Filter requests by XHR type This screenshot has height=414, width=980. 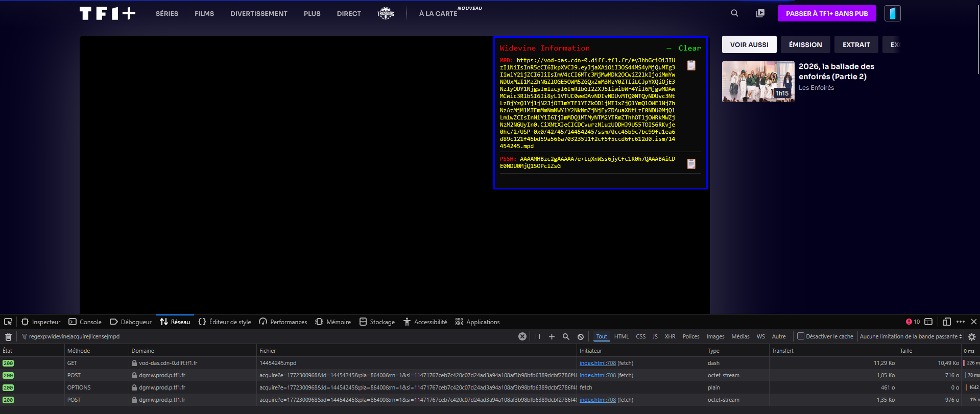click(670, 336)
